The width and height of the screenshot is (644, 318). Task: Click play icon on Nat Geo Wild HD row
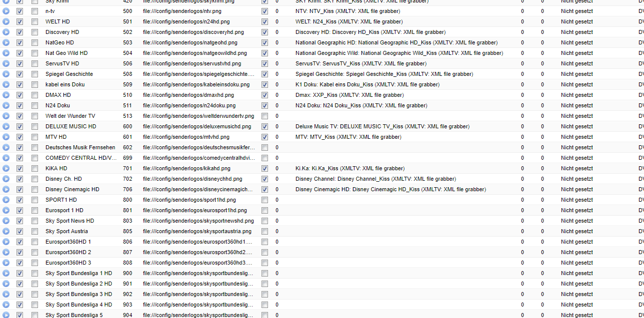pos(6,53)
